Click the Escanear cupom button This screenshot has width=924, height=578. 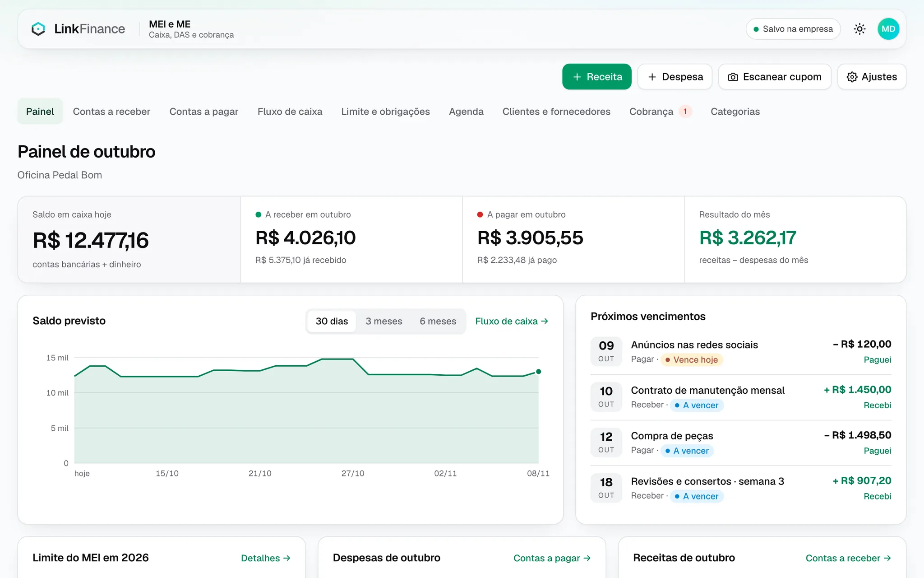point(775,77)
